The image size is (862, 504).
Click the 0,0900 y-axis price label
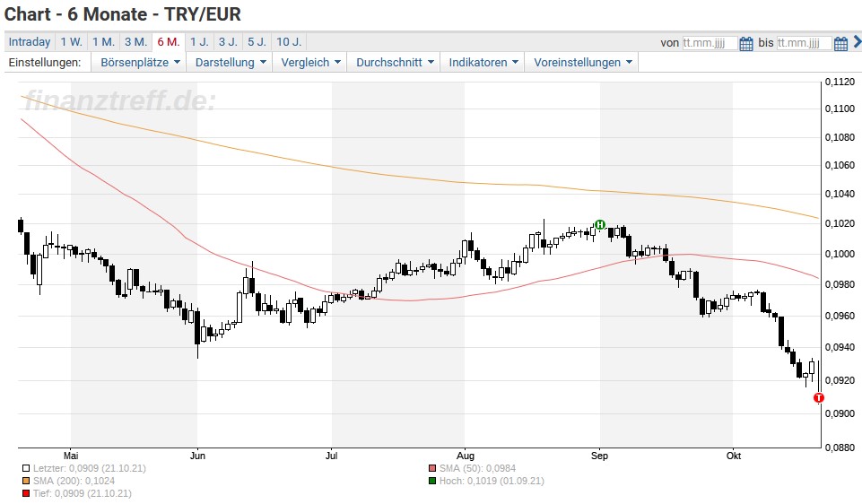tap(840, 413)
